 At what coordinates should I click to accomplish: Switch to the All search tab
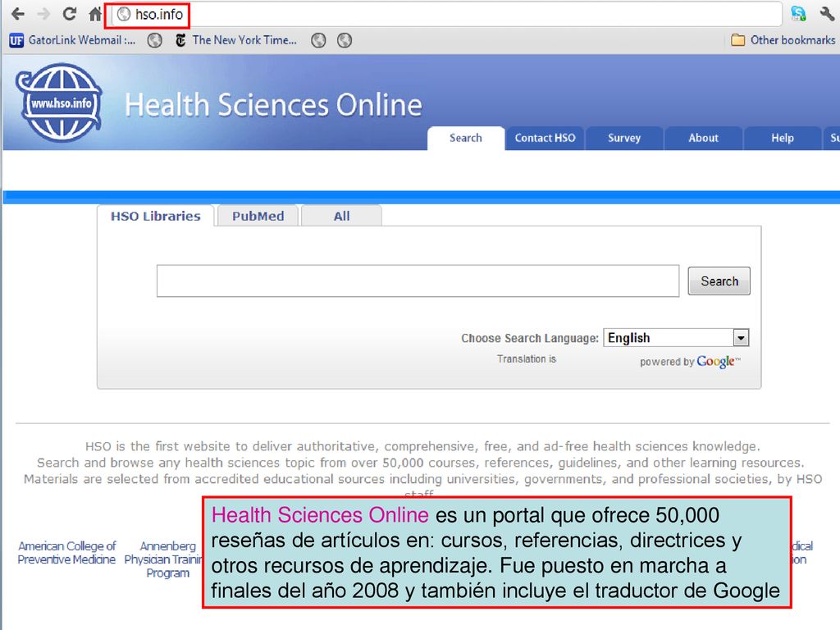pyautogui.click(x=342, y=216)
